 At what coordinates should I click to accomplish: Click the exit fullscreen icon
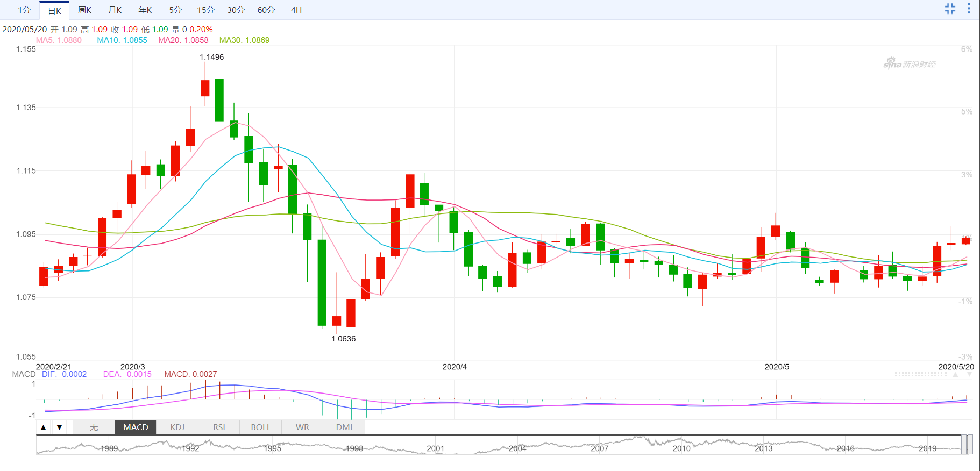950,9
